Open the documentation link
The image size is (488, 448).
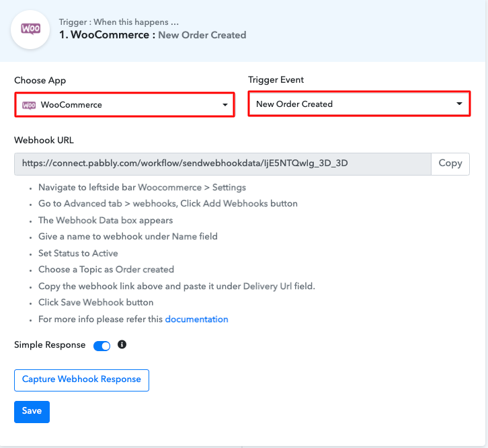(196, 319)
